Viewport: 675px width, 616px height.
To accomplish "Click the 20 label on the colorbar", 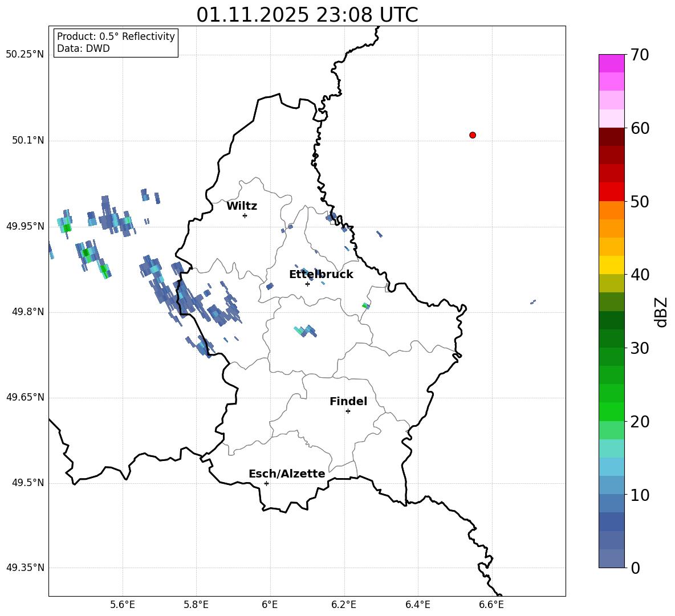I will pos(639,422).
